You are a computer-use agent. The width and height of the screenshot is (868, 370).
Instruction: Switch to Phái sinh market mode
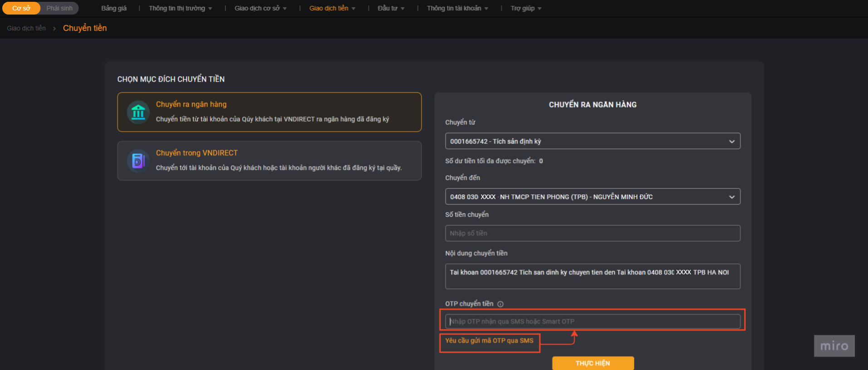pyautogui.click(x=59, y=8)
